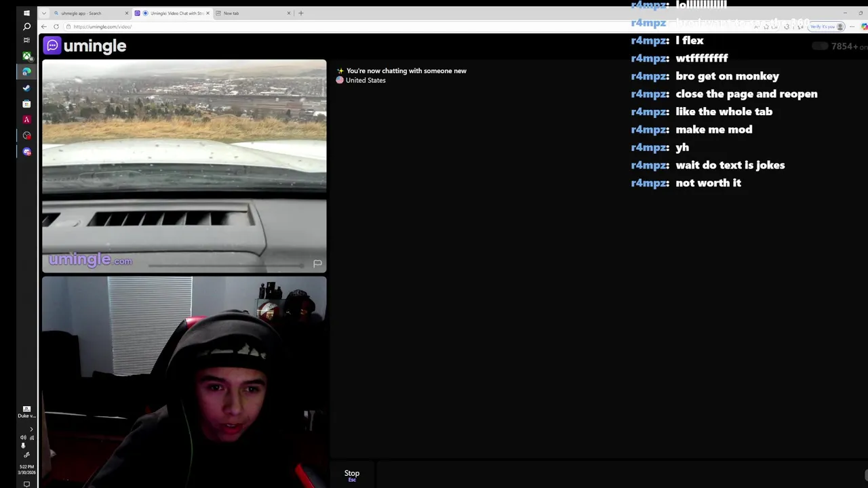Open the Windows Start menu
The height and width of the screenshot is (488, 868).
point(26,13)
